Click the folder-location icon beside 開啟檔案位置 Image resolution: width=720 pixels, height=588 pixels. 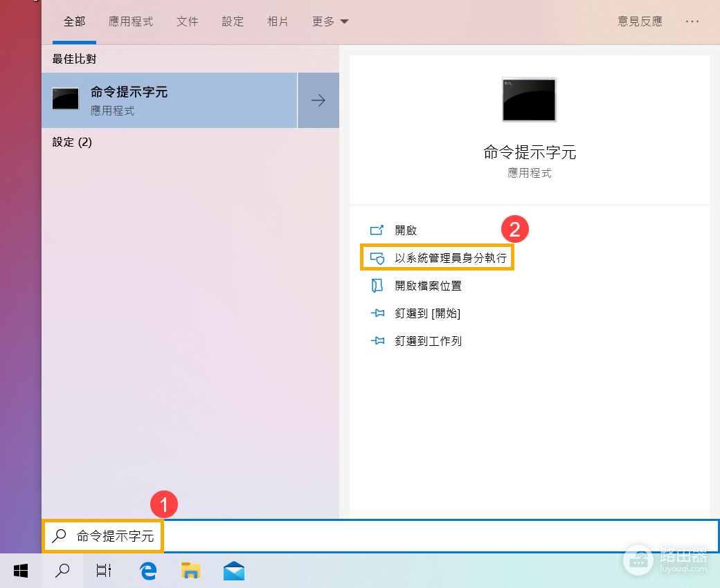coord(377,286)
